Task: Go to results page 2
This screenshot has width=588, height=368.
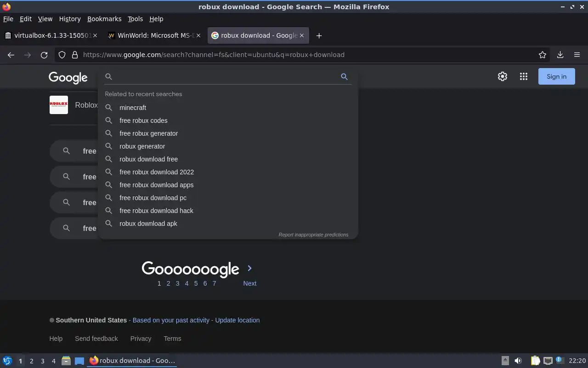Action: (x=168, y=283)
